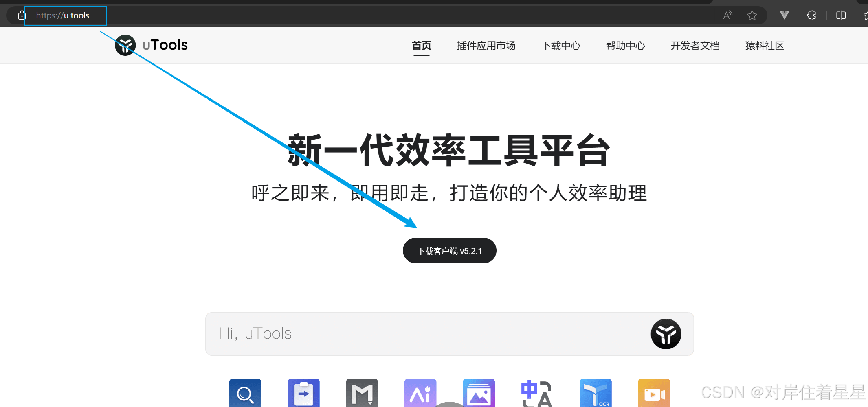The width and height of the screenshot is (868, 407).
Task: Click the 新一代效率工具平台 headline
Action: pos(449,151)
